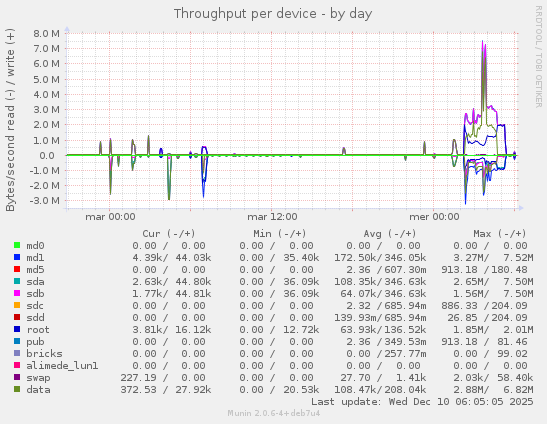
Task: Click the 'root' legend label
Action: tap(38, 329)
